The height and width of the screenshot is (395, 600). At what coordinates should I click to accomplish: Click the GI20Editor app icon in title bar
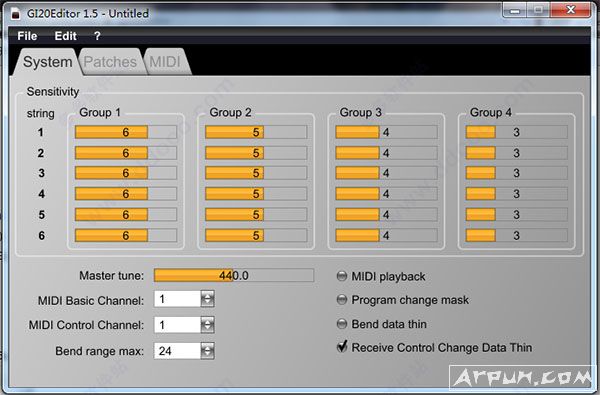tap(15, 13)
